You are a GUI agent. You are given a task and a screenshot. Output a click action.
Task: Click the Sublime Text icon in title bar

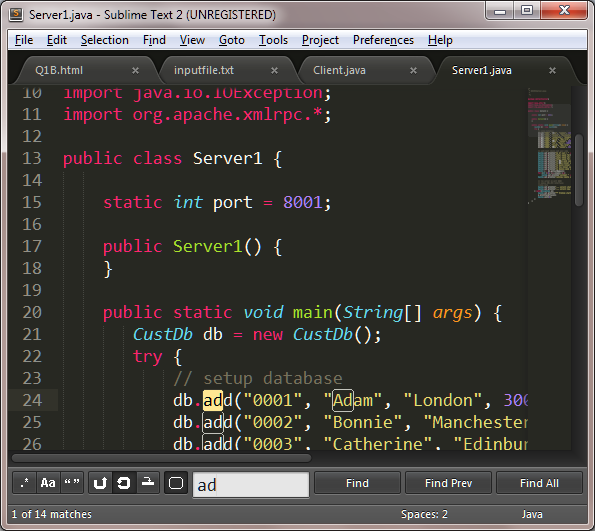(16, 14)
